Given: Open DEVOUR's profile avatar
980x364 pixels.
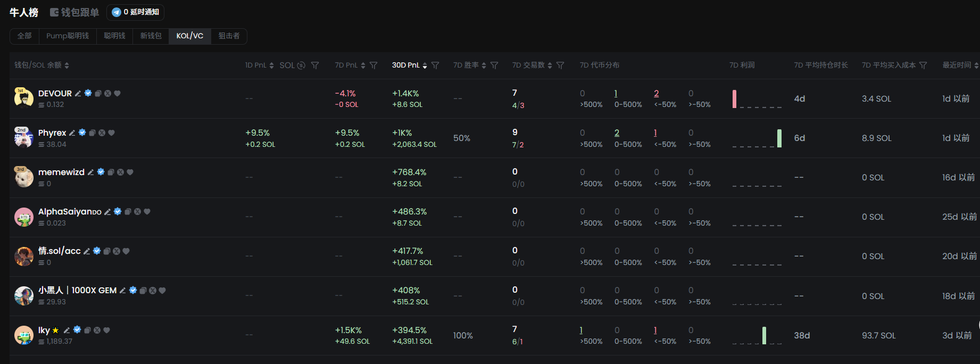Looking at the screenshot, I should click(x=23, y=98).
